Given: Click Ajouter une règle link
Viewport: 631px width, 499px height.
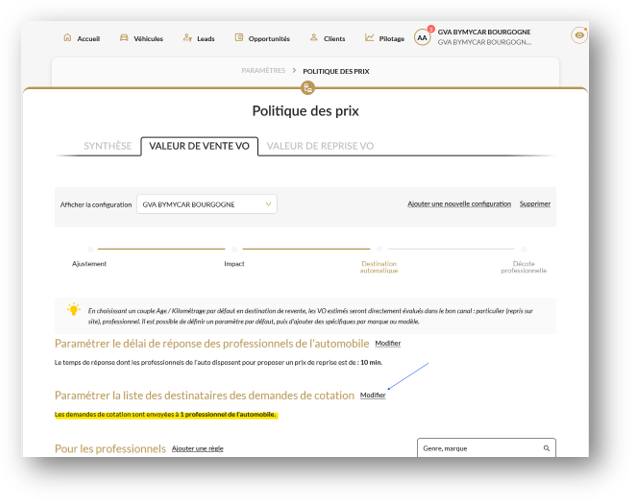Looking at the screenshot, I should coord(198,448).
